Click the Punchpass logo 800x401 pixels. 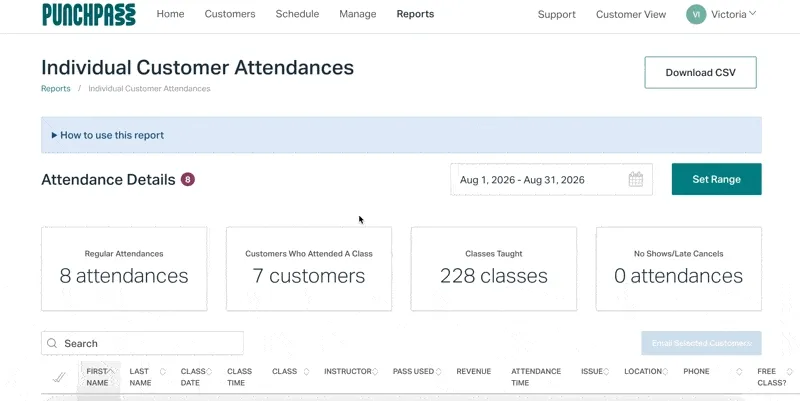[89, 14]
